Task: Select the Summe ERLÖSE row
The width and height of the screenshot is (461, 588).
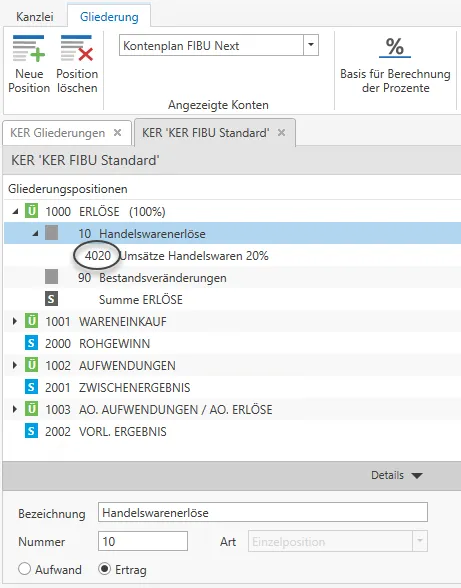Action: pyautogui.click(x=232, y=299)
